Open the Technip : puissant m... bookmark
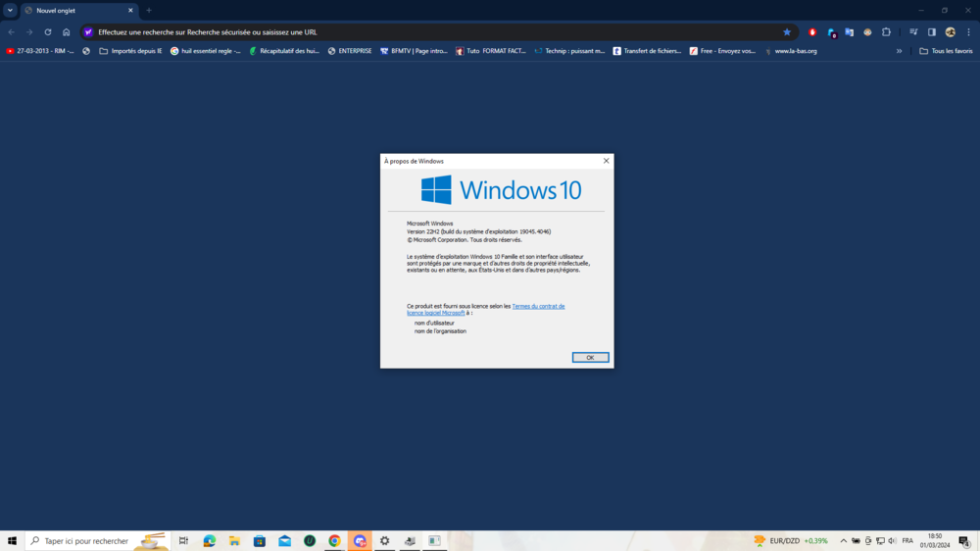This screenshot has height=551, width=980. point(569,51)
